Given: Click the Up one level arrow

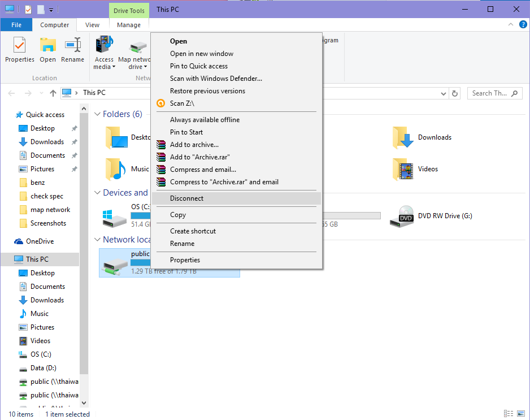Looking at the screenshot, I should (53, 93).
